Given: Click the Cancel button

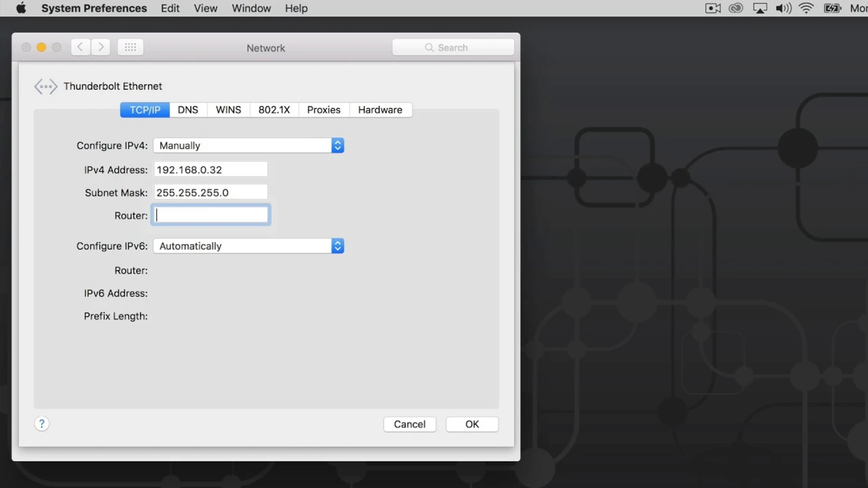Looking at the screenshot, I should [x=410, y=424].
